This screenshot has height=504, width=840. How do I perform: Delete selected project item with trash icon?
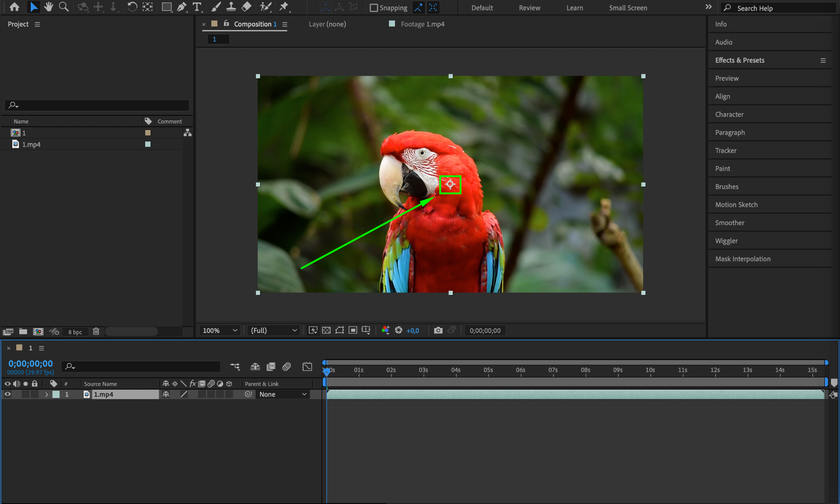pyautogui.click(x=96, y=331)
